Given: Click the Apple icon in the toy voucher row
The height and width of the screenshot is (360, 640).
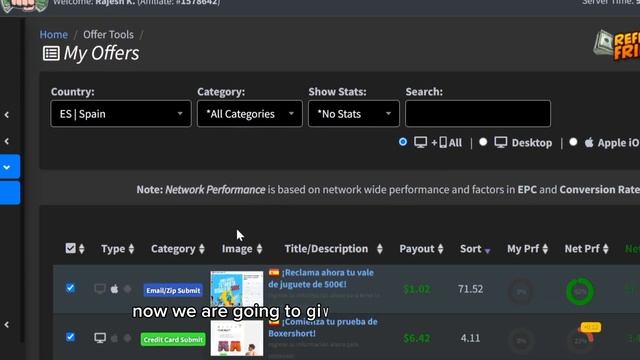Looking at the screenshot, I should [114, 289].
